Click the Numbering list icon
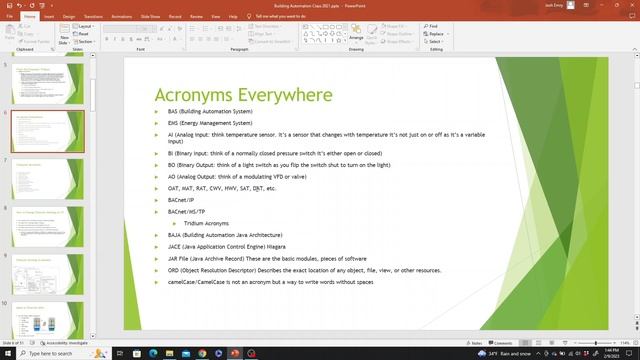 click(x=206, y=29)
